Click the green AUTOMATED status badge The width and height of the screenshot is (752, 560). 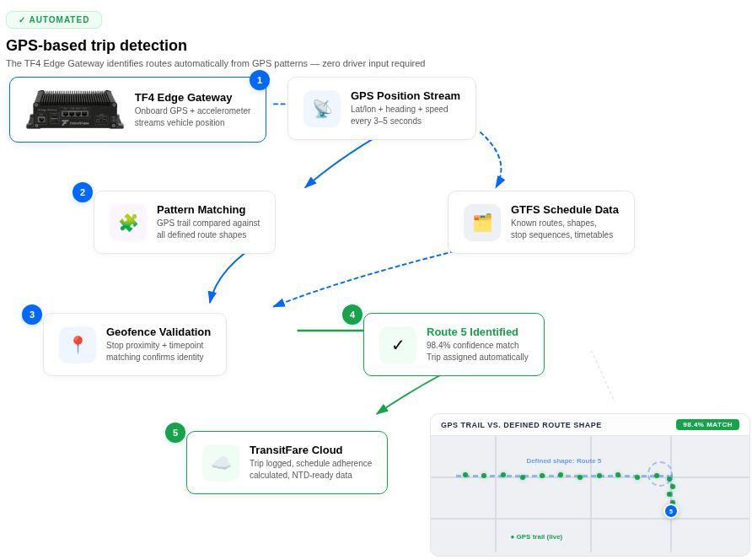(x=54, y=19)
